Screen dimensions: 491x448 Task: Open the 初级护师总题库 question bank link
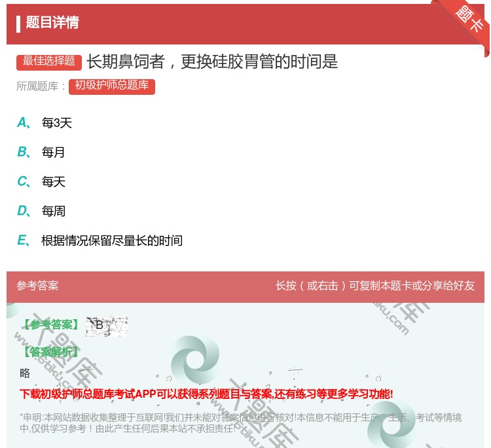(112, 86)
